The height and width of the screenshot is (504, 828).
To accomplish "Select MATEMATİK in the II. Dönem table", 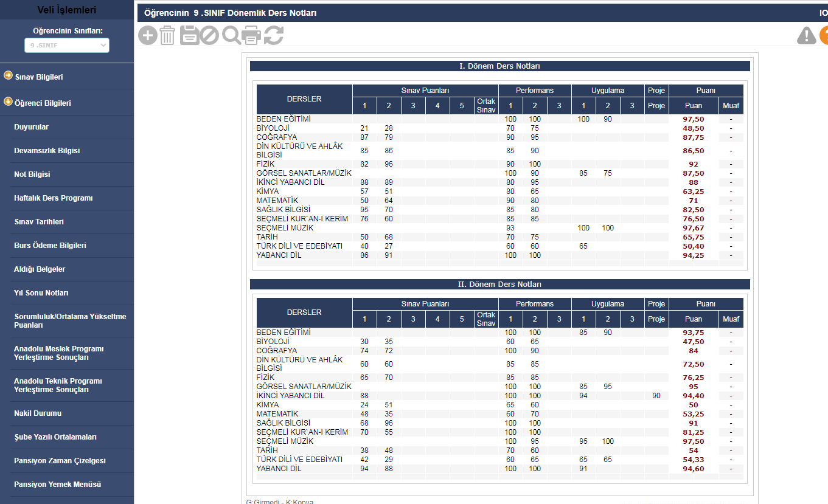I will [x=277, y=414].
